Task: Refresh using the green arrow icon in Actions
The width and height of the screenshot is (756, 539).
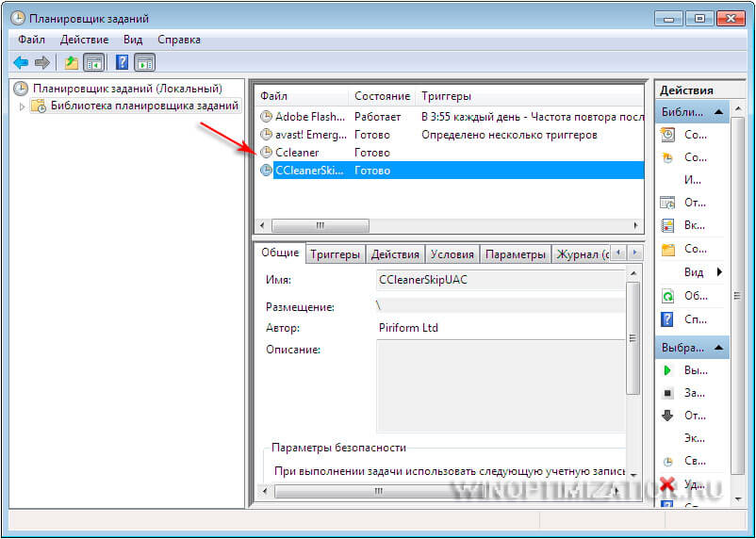Action: click(x=668, y=296)
